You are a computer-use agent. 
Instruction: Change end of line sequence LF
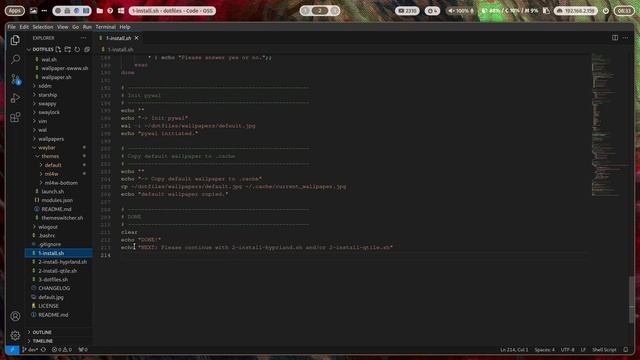coord(583,350)
